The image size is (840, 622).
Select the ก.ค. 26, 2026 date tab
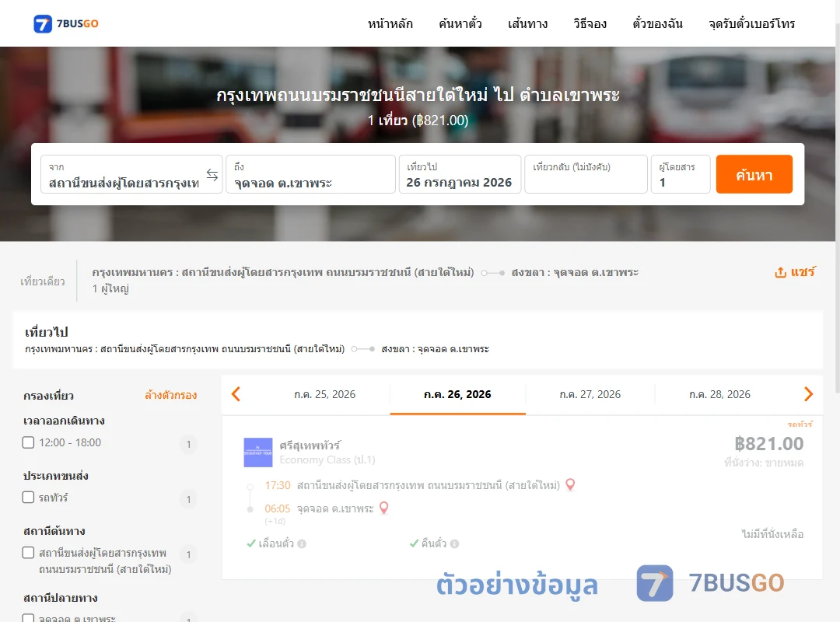[x=457, y=394]
